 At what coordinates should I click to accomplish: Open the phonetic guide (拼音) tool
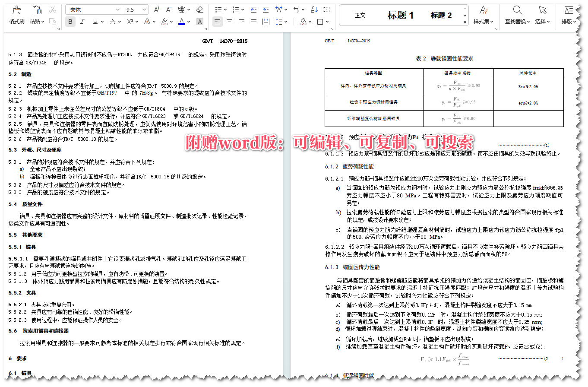181,9
